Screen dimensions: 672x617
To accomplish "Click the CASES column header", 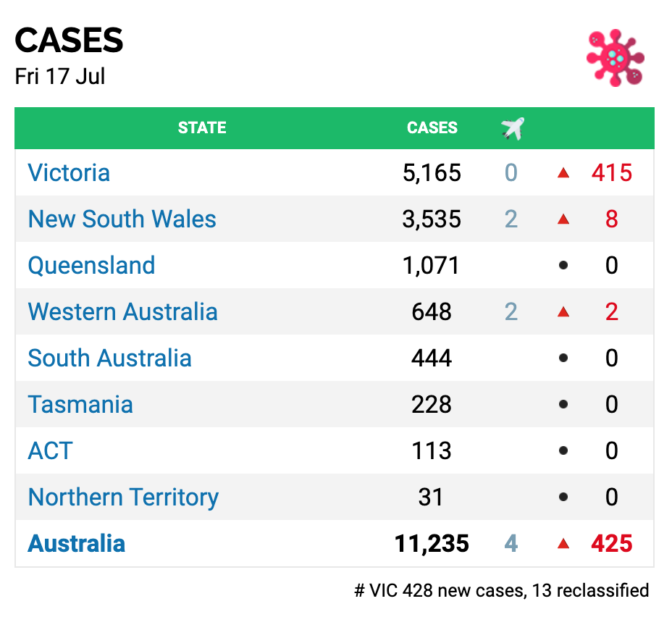I will (432, 128).
